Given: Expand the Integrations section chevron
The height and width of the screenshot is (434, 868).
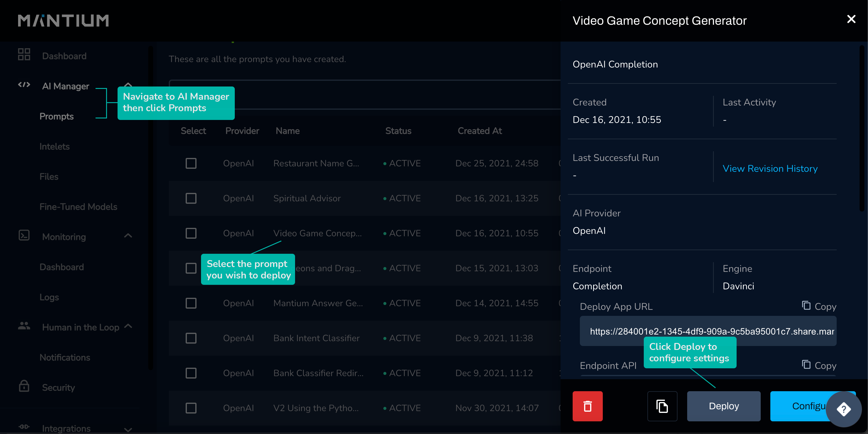Looking at the screenshot, I should [x=128, y=429].
